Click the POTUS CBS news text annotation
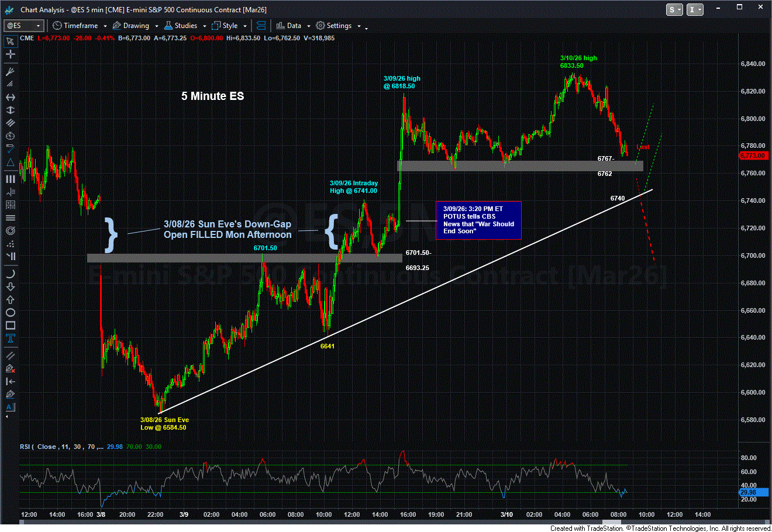 [x=478, y=220]
